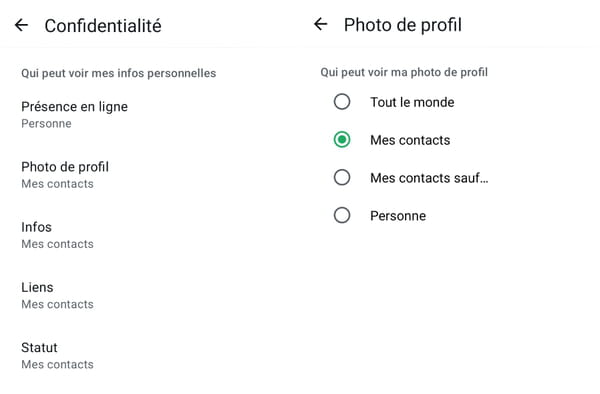Click the Mes contacts sauf… label text
600x394 pixels.
[429, 178]
